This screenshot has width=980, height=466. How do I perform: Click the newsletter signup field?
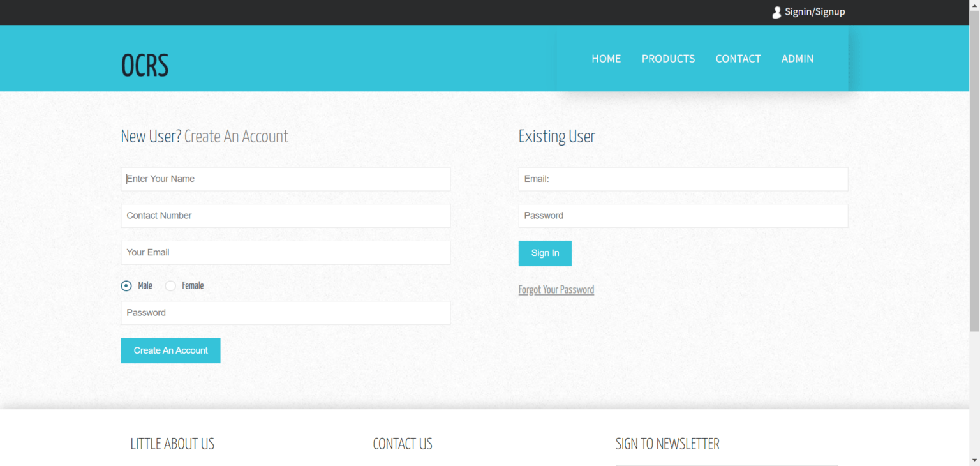click(x=727, y=465)
